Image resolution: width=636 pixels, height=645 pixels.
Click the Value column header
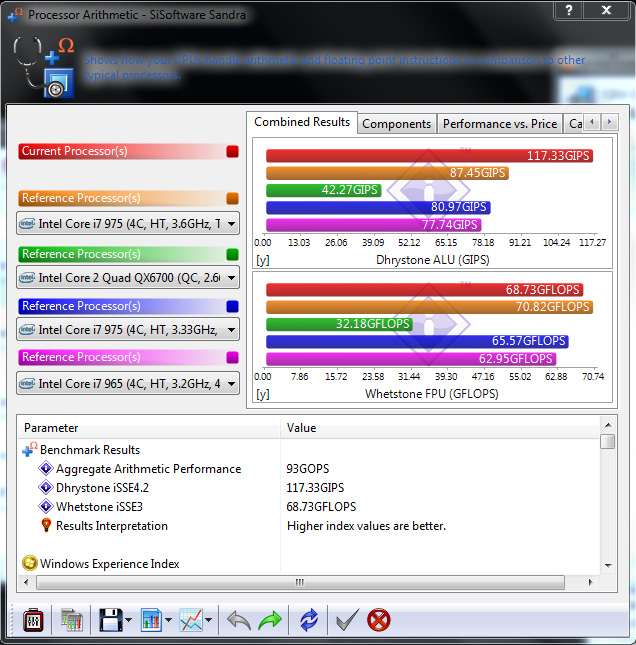[x=440, y=428]
